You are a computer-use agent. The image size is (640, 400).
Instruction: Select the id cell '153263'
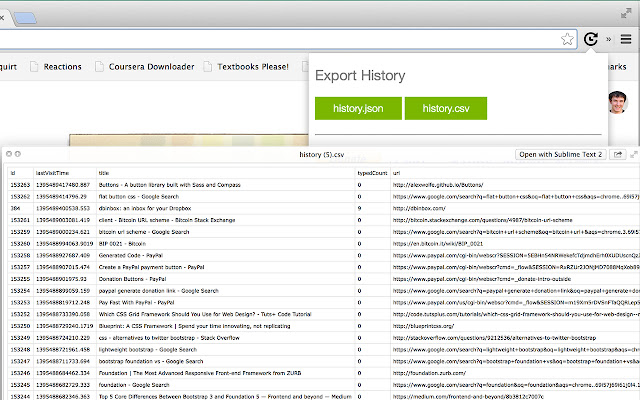(20, 185)
